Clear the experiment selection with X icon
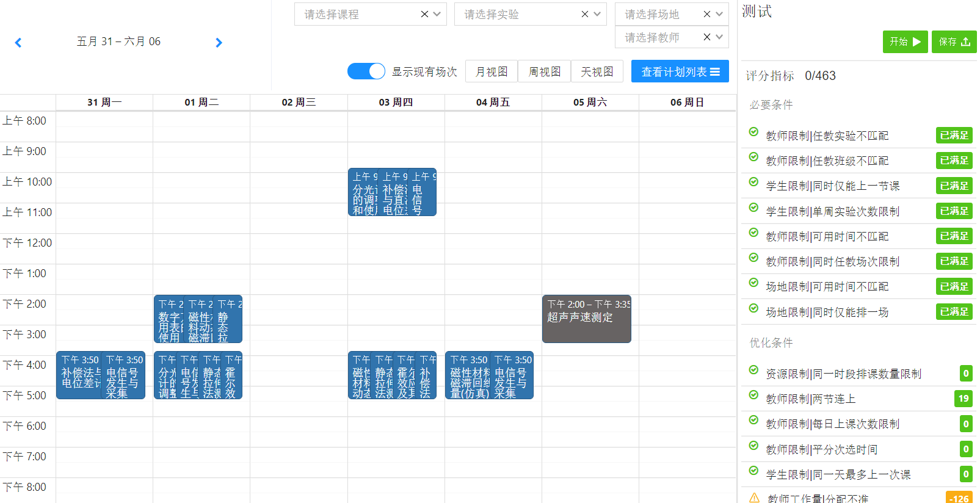Image resolution: width=980 pixels, height=503 pixels. (x=584, y=14)
